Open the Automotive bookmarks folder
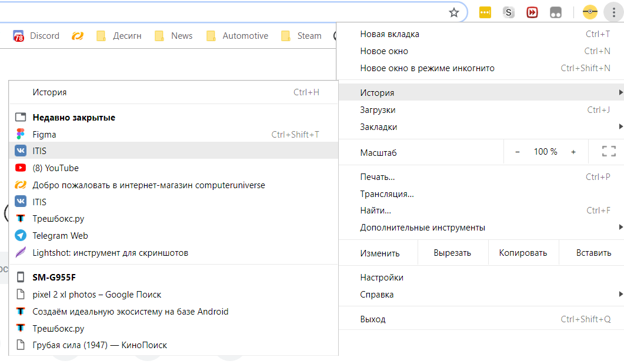 pyautogui.click(x=237, y=36)
